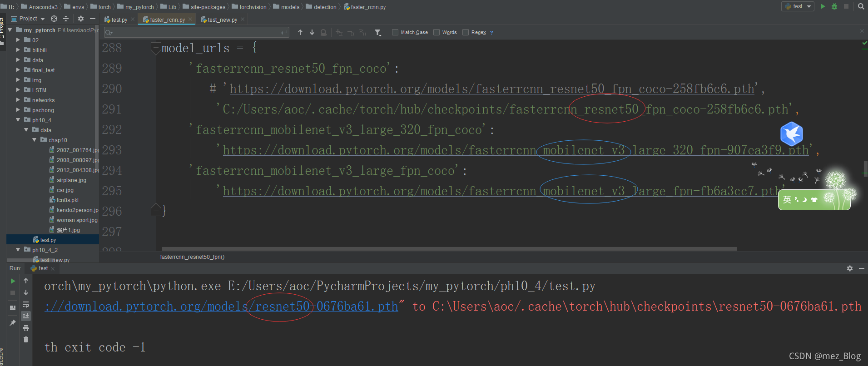The width and height of the screenshot is (868, 366).
Task: Select fcn8s.pkl in project tree
Action: (x=67, y=200)
